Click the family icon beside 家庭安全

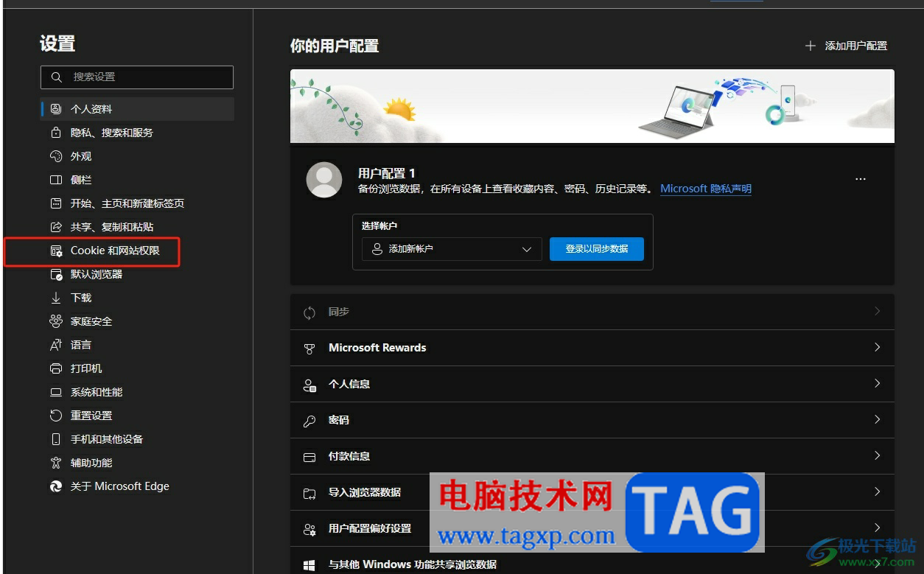pyautogui.click(x=56, y=321)
